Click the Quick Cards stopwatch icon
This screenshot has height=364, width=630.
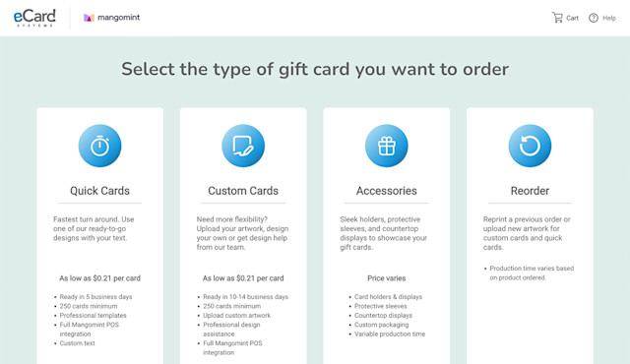[x=99, y=146]
